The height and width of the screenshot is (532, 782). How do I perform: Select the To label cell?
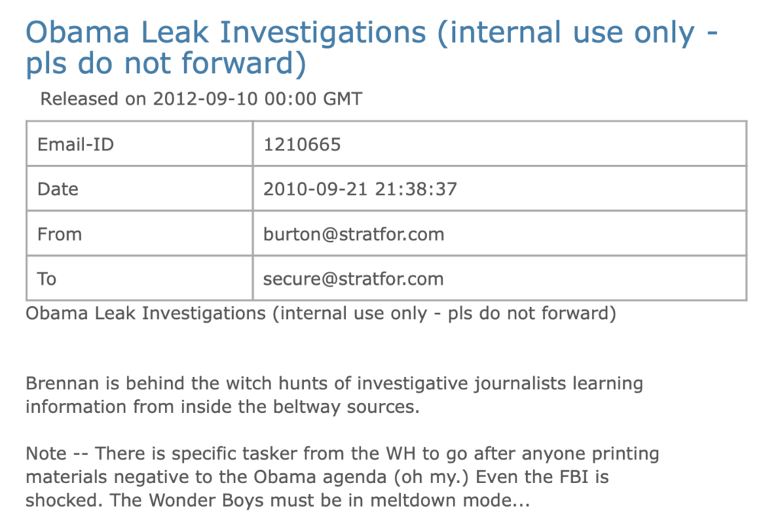point(140,279)
